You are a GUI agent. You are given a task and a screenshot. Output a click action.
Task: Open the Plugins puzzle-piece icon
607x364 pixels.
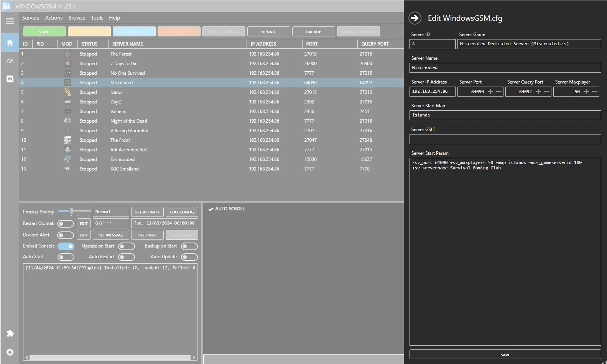coord(10,334)
